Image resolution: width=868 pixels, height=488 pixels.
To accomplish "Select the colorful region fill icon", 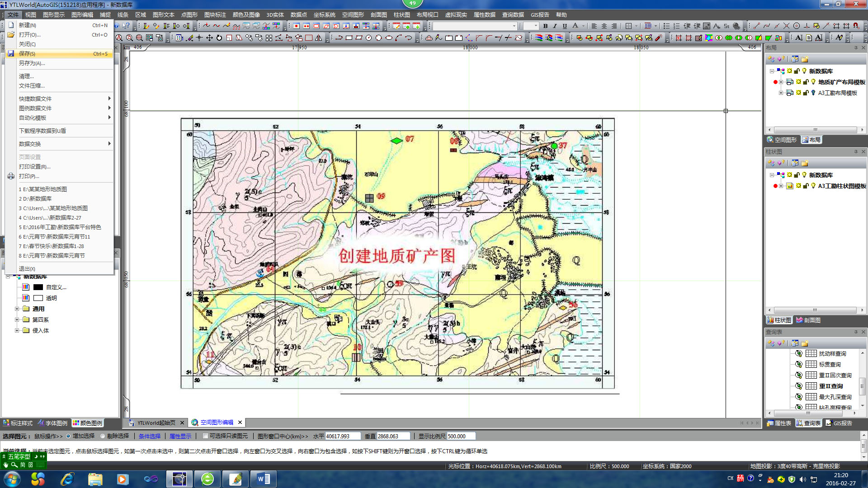I will tap(709, 38).
